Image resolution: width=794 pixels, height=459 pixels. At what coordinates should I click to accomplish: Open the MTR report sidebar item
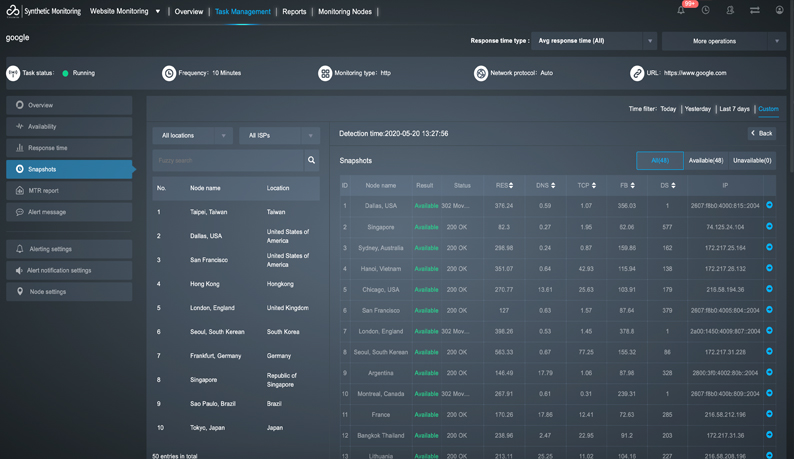point(69,190)
